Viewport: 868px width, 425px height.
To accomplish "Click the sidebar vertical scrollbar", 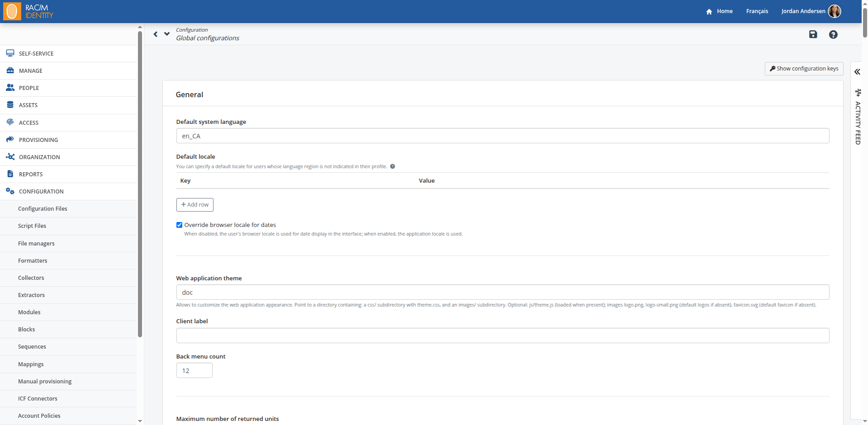I will coord(140,181).
